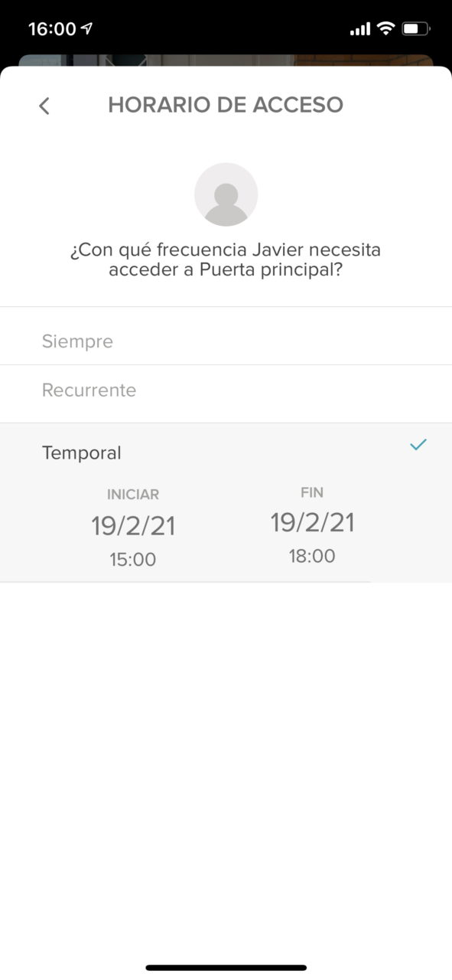Tap the blue checkmark next to Temporal
452x980 pixels.
(x=418, y=444)
